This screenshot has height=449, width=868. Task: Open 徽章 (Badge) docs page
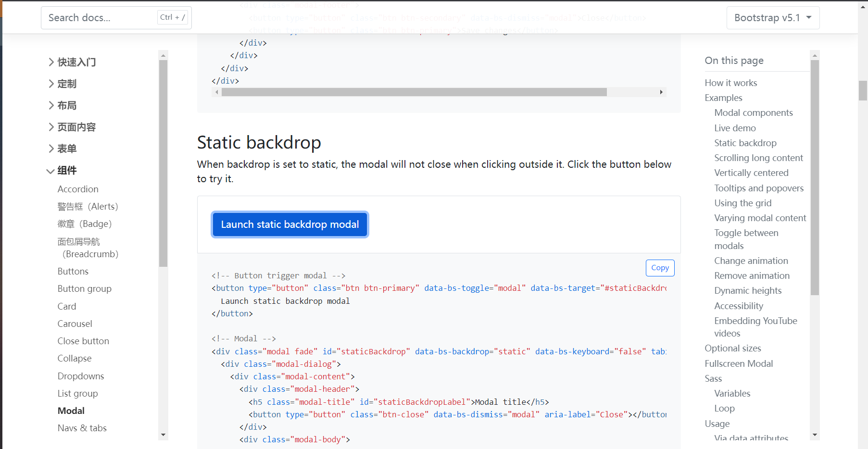[x=85, y=224]
